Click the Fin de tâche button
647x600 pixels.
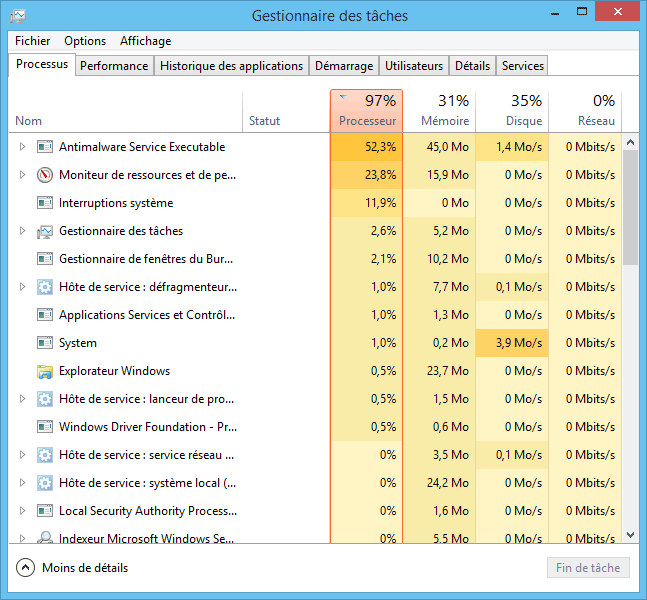pyautogui.click(x=588, y=568)
